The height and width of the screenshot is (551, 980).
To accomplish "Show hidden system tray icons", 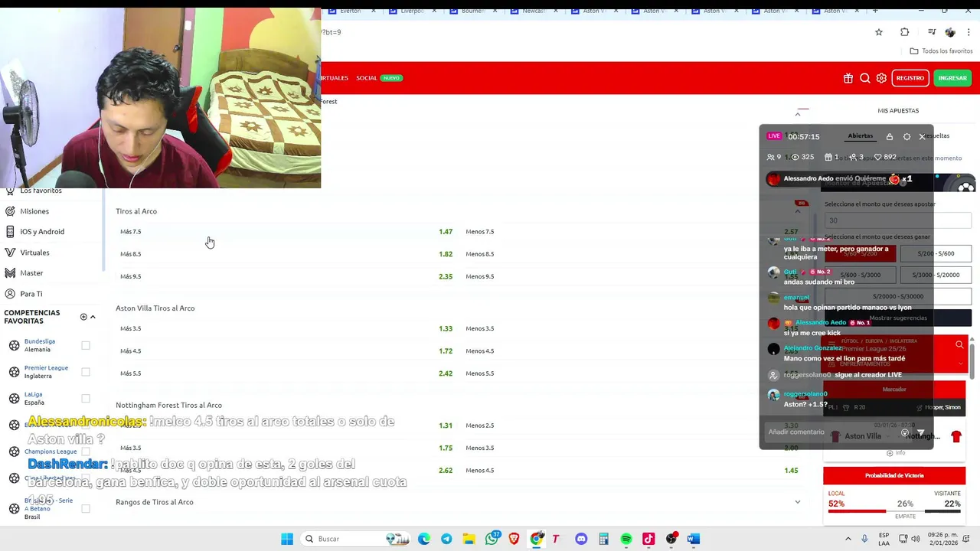I will (x=849, y=539).
